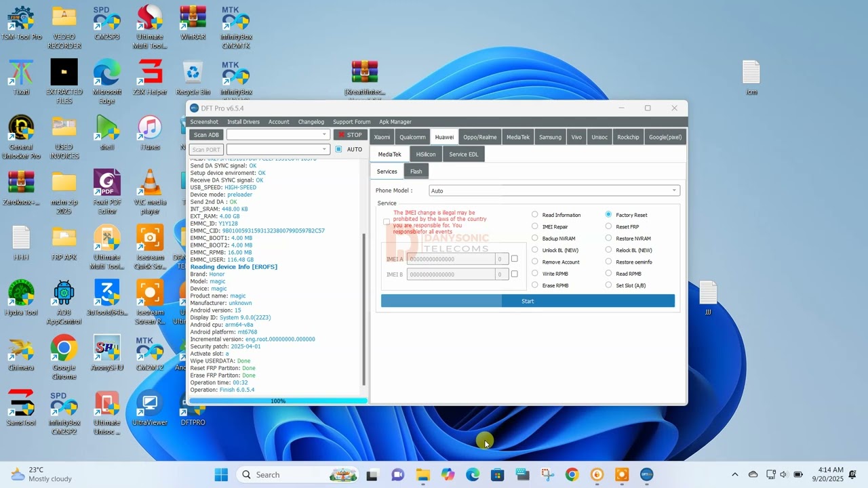Open the Windows Start menu
The width and height of the screenshot is (868, 488).
(221, 474)
